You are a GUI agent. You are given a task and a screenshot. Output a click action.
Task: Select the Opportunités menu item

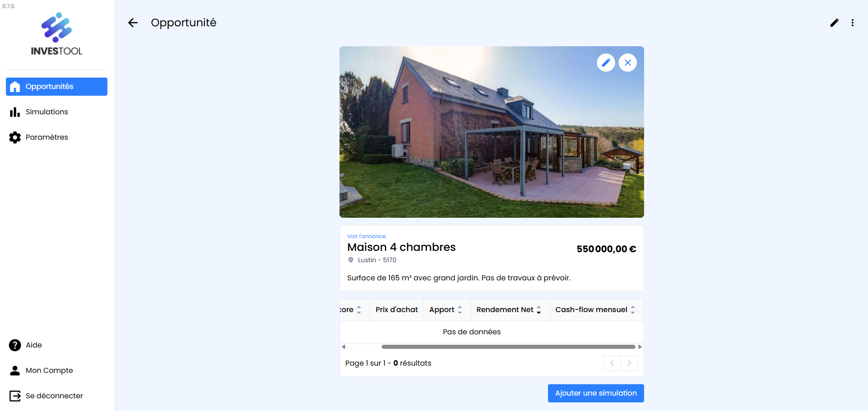[57, 87]
